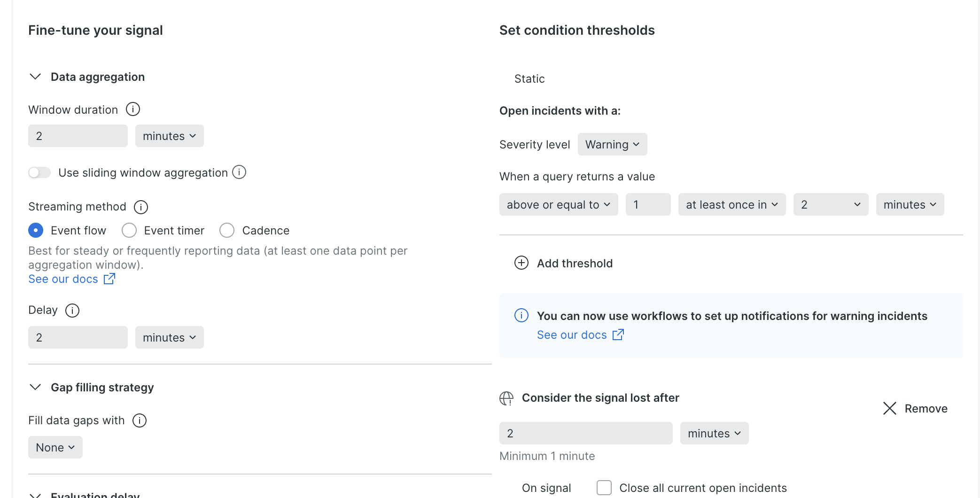Click the plus icon to add a threshold

tap(521, 263)
